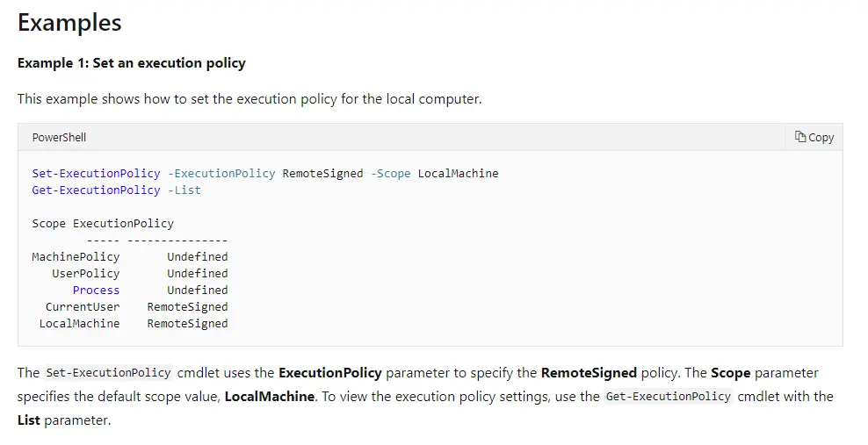Click the bold ExecutionPolicy word in the paragraph
Screen dimensions: 868x445
330,373
